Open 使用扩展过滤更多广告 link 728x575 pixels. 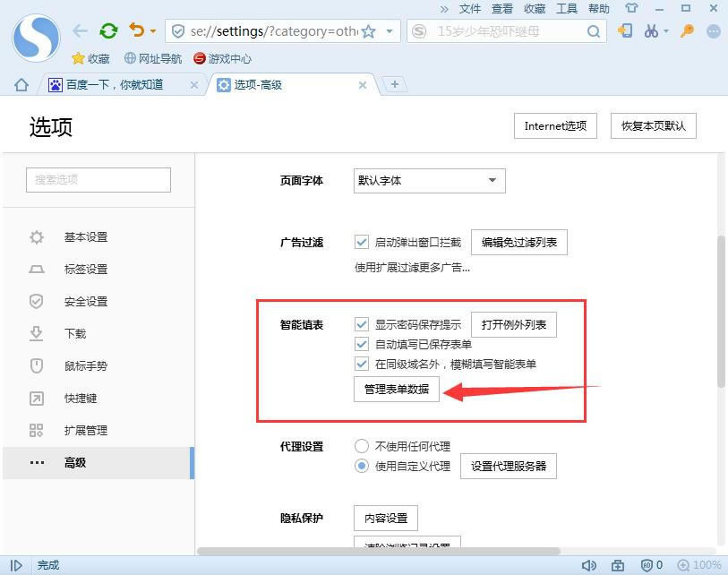coord(412,268)
